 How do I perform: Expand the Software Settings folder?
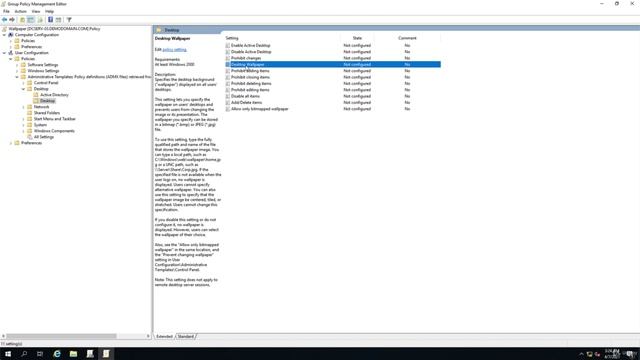17,65
